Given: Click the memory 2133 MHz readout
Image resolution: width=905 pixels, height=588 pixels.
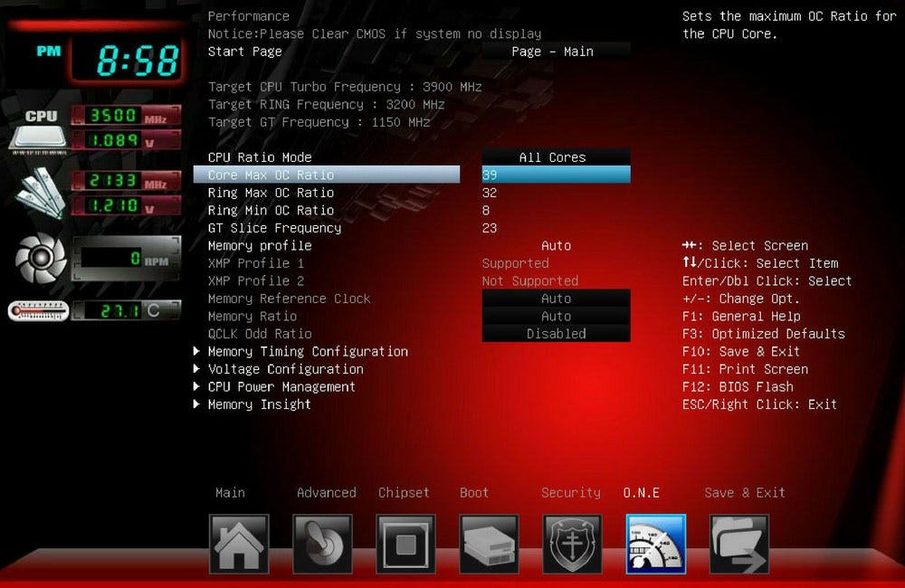Looking at the screenshot, I should [126, 181].
